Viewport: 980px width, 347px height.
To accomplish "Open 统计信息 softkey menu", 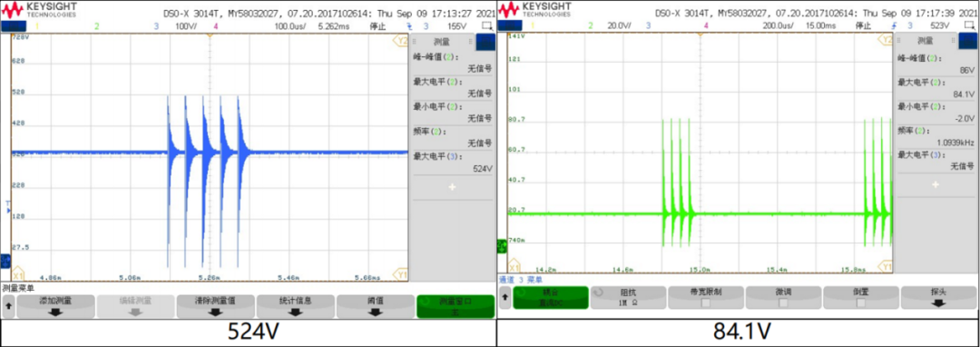I will coord(296,306).
